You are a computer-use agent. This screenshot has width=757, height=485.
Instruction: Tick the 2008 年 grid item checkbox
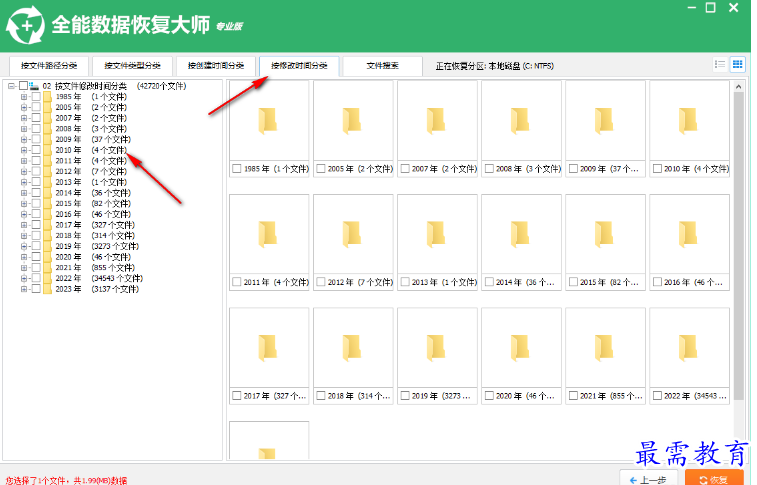click(489, 168)
